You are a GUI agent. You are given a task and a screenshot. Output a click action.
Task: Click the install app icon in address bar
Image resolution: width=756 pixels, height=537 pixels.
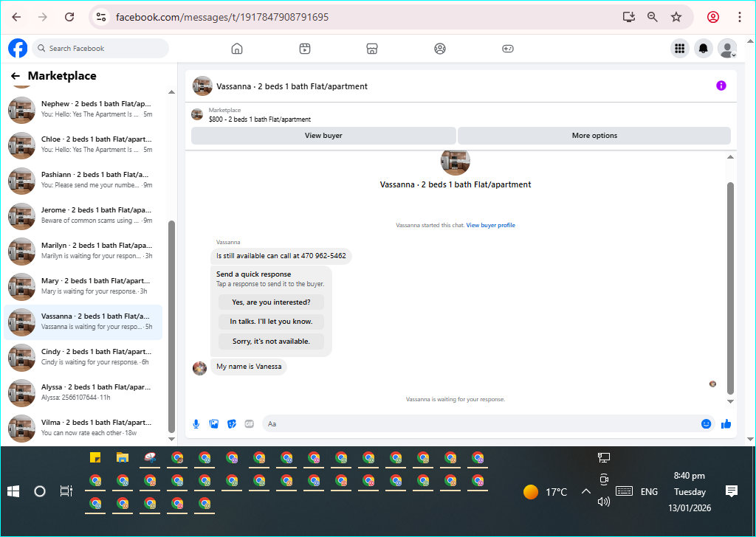[x=629, y=17]
